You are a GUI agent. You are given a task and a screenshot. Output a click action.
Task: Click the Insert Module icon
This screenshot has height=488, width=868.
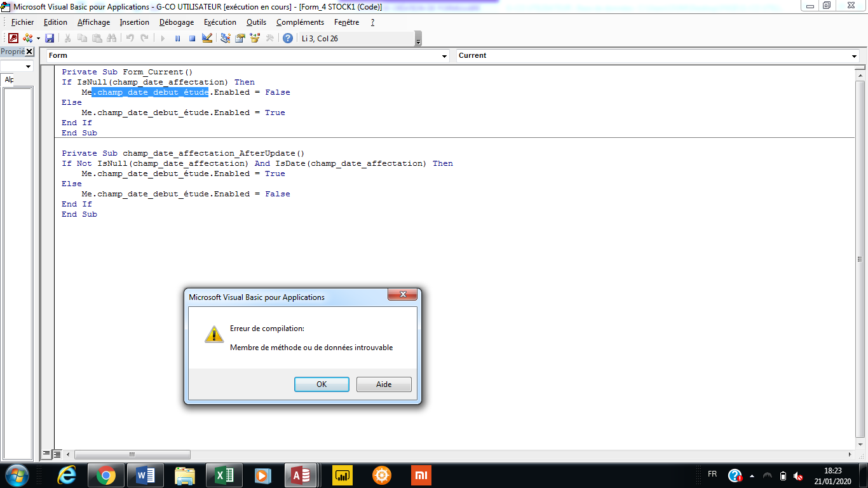[27, 38]
